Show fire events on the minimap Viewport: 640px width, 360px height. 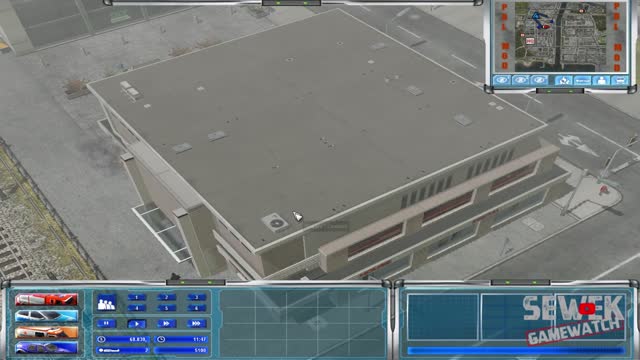click(x=564, y=80)
